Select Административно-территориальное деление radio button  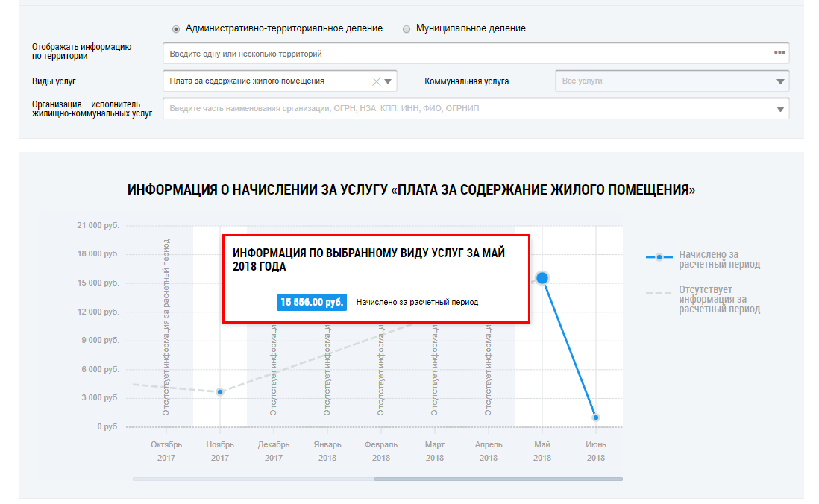click(176, 29)
